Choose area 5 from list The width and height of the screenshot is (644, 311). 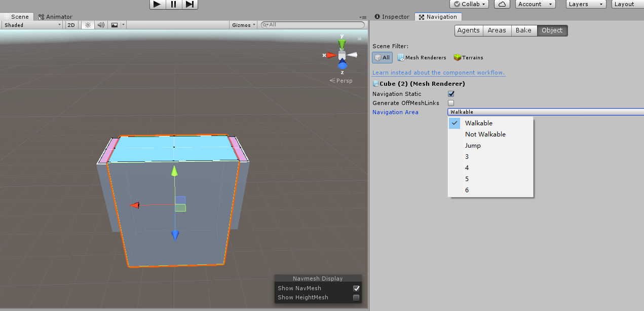click(490, 179)
